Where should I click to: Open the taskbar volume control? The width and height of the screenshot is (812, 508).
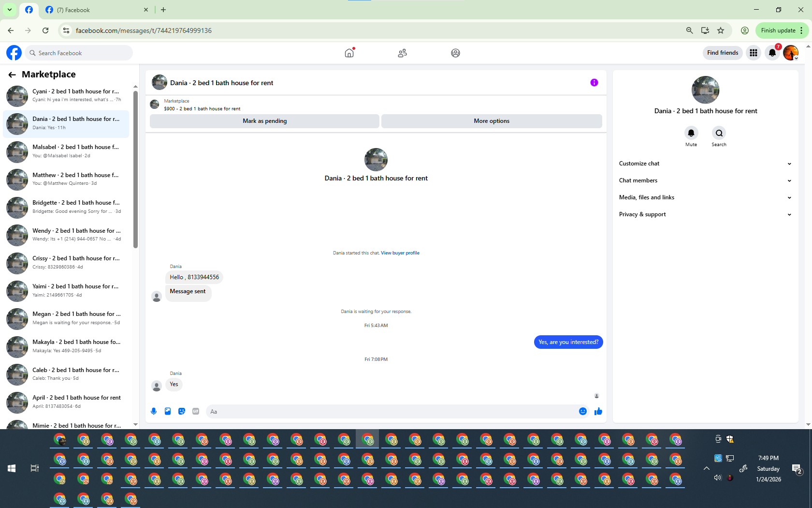[x=718, y=478]
